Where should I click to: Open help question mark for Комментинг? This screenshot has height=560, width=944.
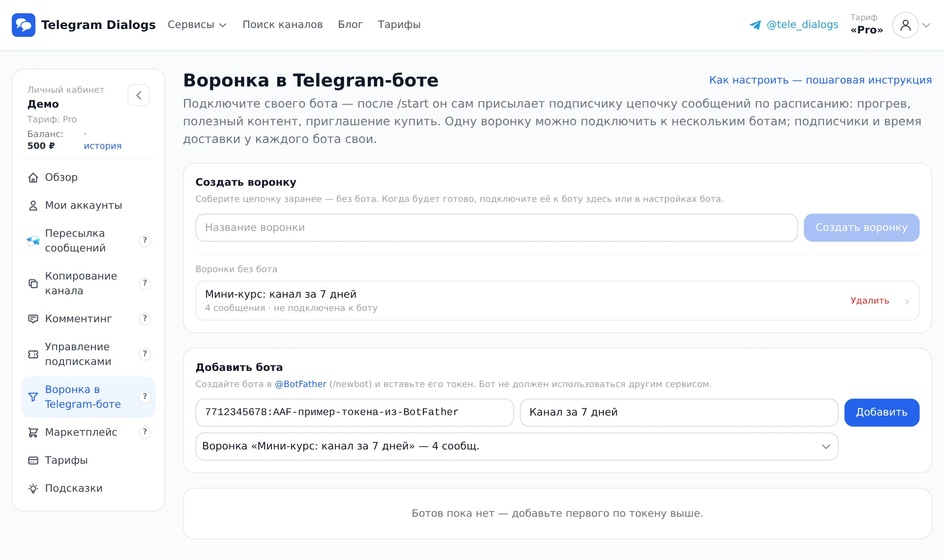(x=145, y=318)
